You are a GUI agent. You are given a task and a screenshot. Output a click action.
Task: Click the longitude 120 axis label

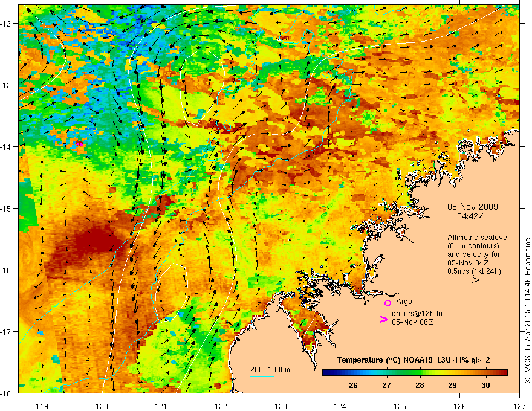102,406
